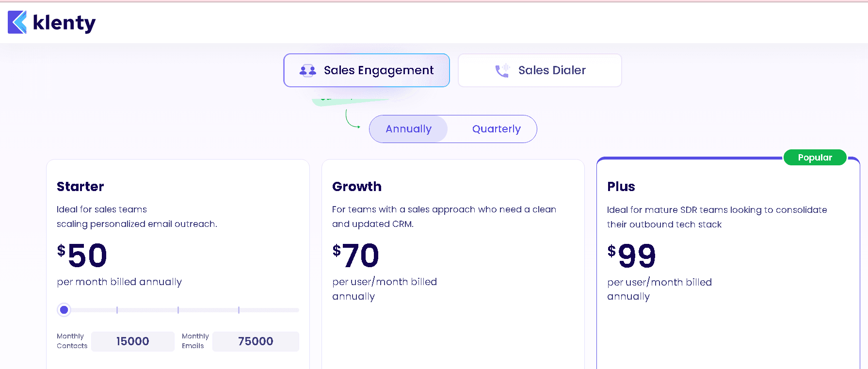Image resolution: width=868 pixels, height=369 pixels.
Task: Click the Plus plan title
Action: point(621,187)
